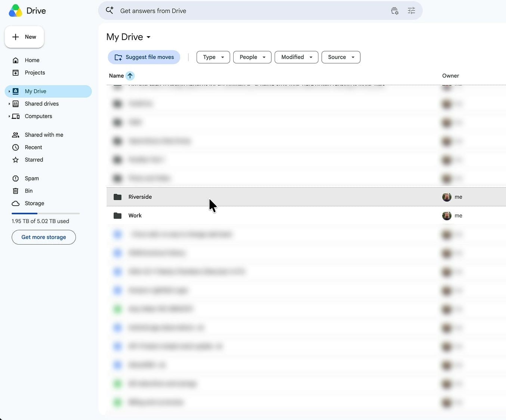Select the Work folder row
This screenshot has width=506, height=420.
306,215
